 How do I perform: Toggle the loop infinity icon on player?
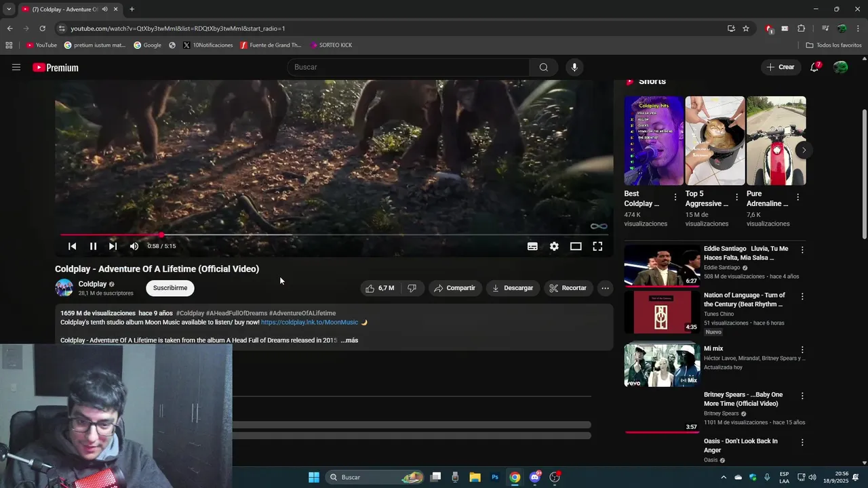click(598, 226)
